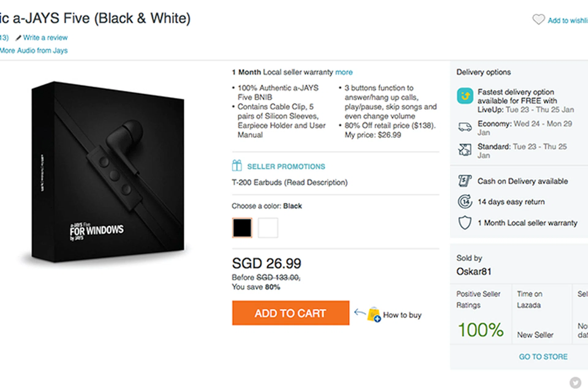Click the warranty shield icon

pyautogui.click(x=465, y=223)
